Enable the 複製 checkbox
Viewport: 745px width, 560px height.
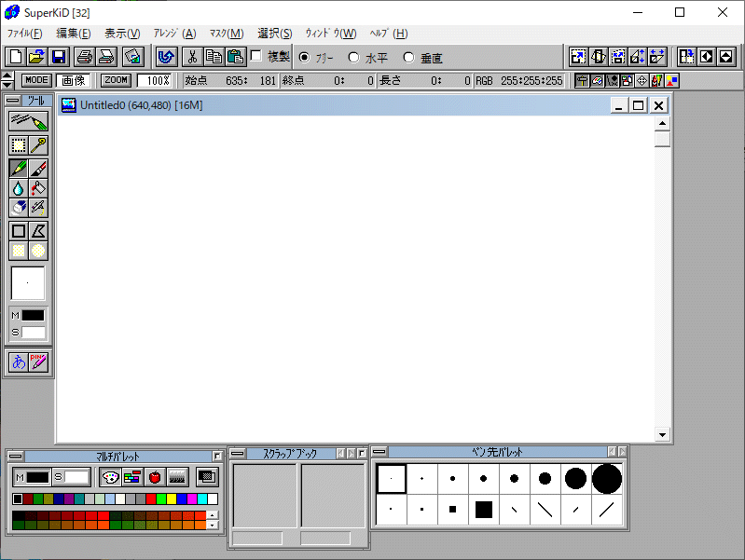click(x=256, y=57)
